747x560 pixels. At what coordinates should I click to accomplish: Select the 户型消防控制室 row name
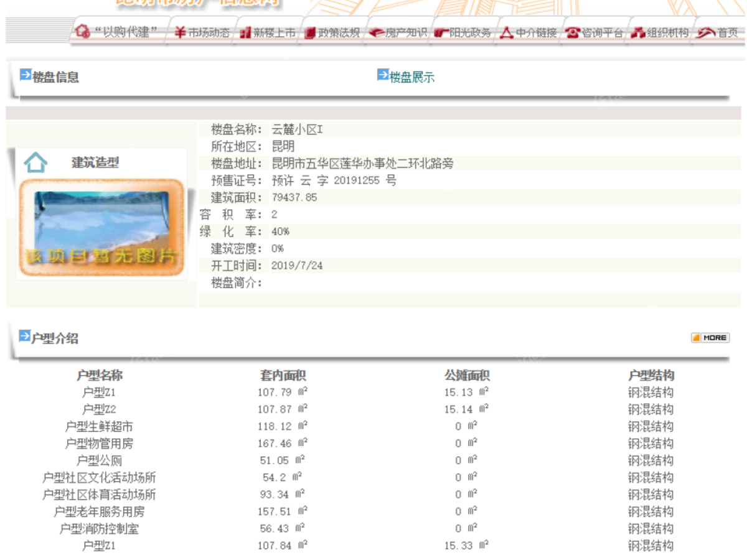coord(100,529)
